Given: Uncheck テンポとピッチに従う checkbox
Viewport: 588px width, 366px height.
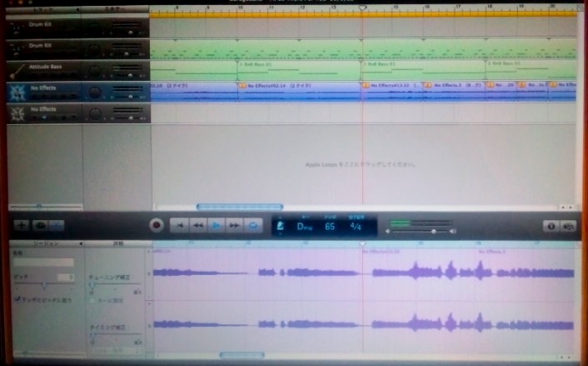Looking at the screenshot, I should point(17,299).
